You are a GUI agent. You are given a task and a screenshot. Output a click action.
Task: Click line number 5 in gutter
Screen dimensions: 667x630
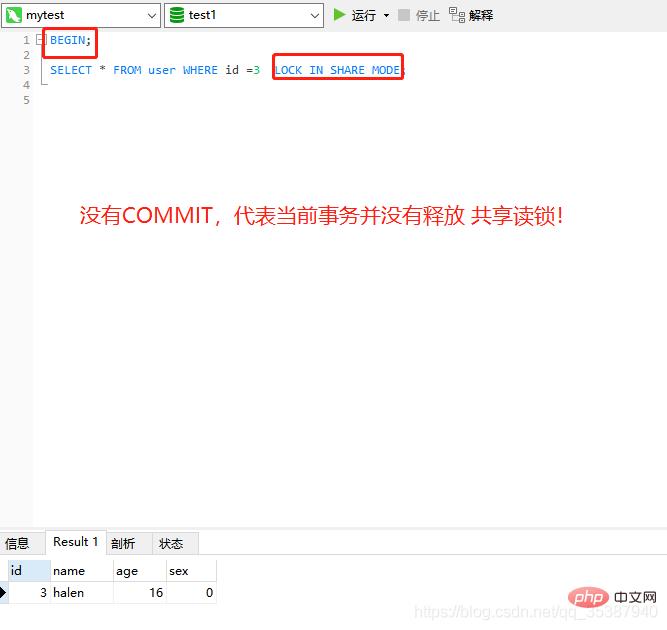pos(26,100)
